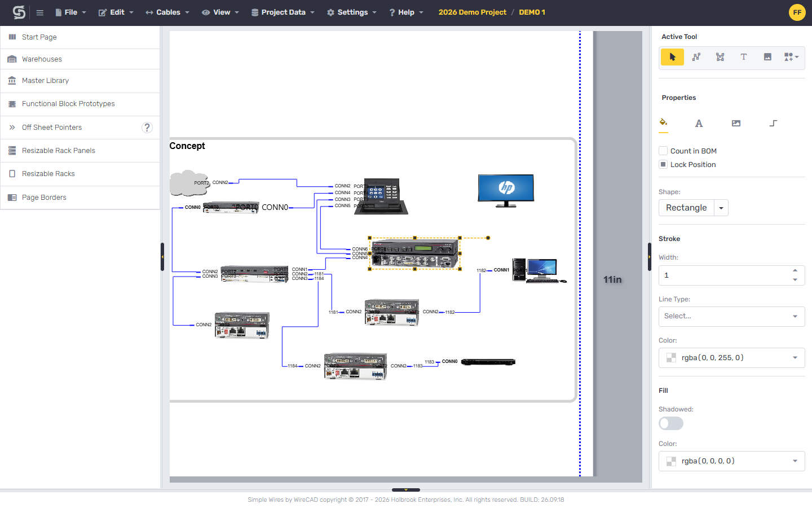Open the Rectangle shape dropdown arrow
This screenshot has width=812, height=508.
[x=721, y=208]
